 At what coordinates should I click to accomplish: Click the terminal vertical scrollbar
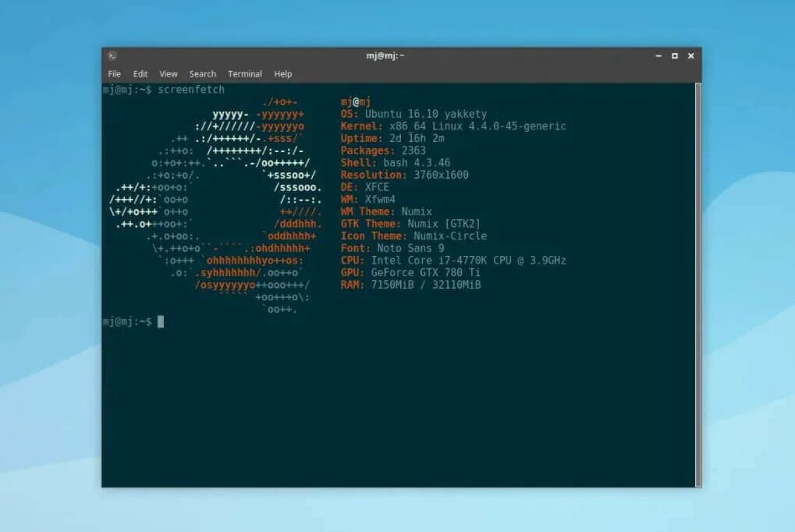(x=698, y=285)
